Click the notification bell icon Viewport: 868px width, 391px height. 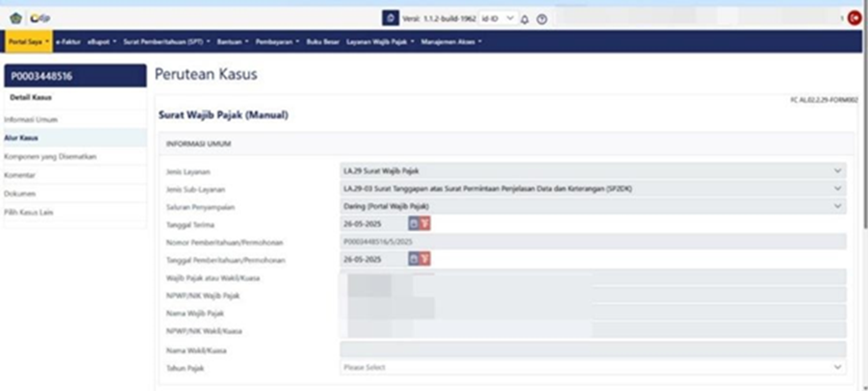click(524, 19)
